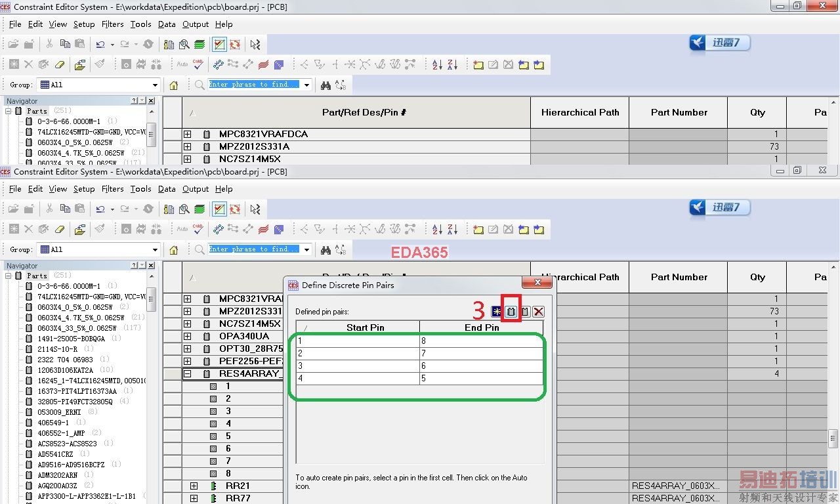Click red differential pair lines icon, lower window

264,229
